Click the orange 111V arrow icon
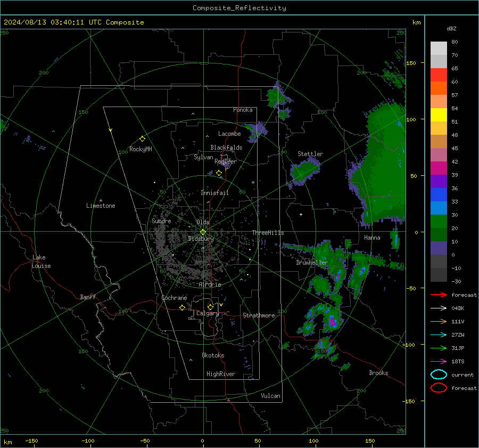This screenshot has height=448, width=479. pyautogui.click(x=439, y=321)
